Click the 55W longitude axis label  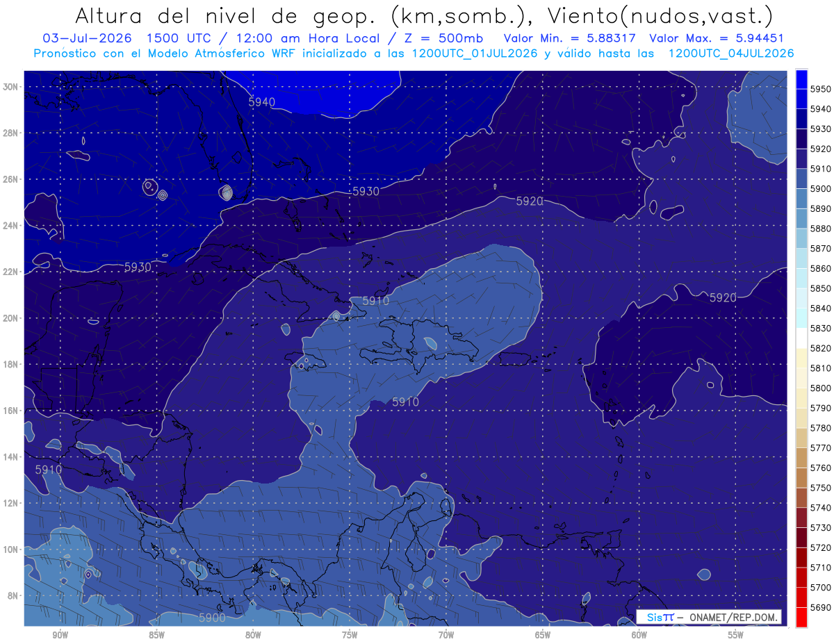[736, 635]
